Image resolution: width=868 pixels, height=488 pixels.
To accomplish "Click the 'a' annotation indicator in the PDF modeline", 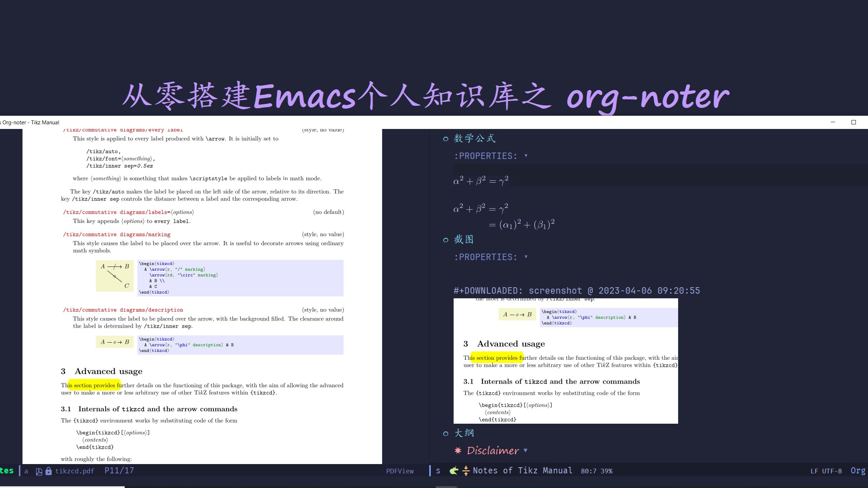I will 26,471.
